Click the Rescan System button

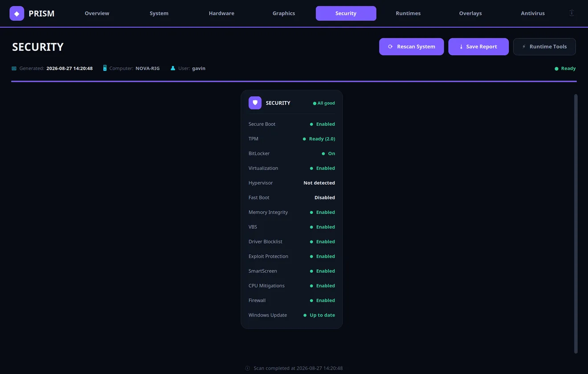412,47
